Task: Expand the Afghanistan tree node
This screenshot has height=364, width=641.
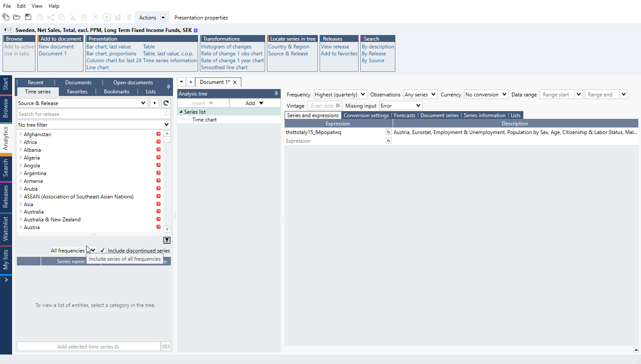Action: [21, 134]
